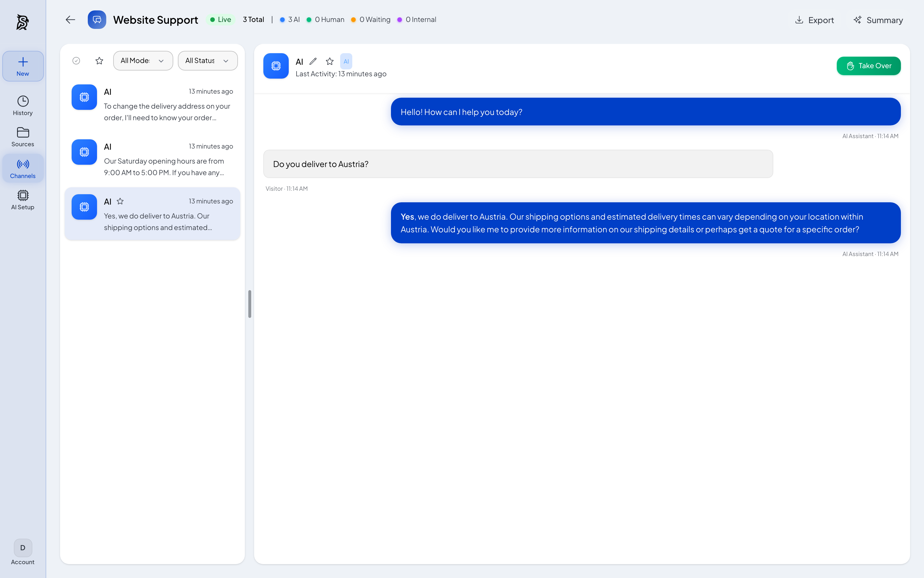Image resolution: width=924 pixels, height=578 pixels.
Task: Open Account avatar menu
Action: pos(23,552)
